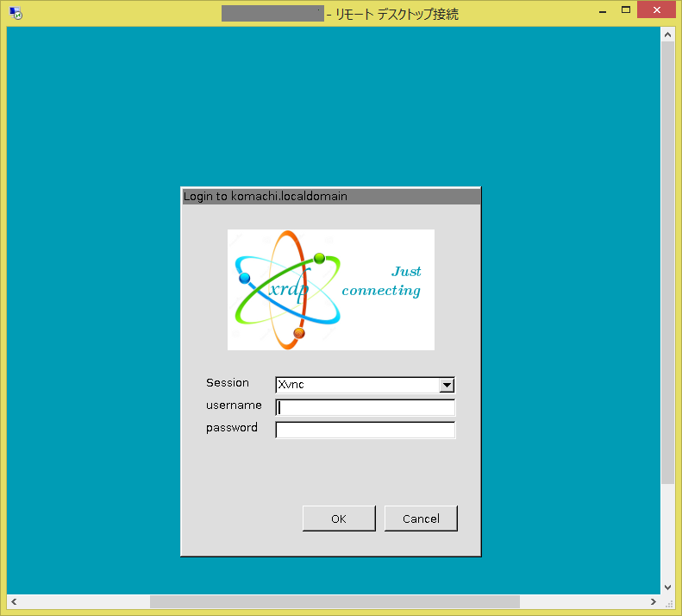The width and height of the screenshot is (682, 616).
Task: Click the vertical scrollbar up arrow
Action: point(667,35)
